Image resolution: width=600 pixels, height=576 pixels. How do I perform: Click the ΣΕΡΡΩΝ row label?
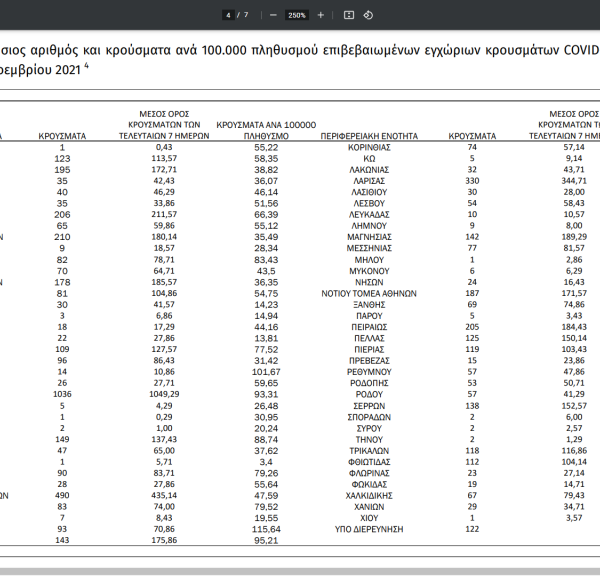(x=369, y=406)
